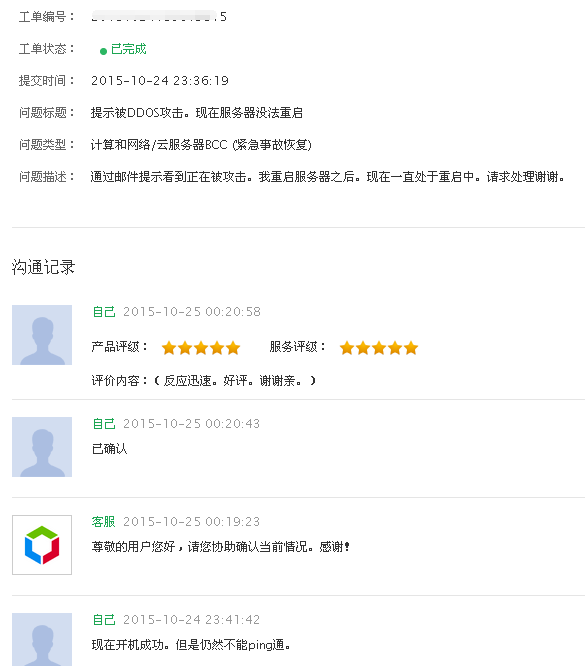This screenshot has height=666, width=585.
Task: Click the 客服 sender name
Action: (104, 522)
